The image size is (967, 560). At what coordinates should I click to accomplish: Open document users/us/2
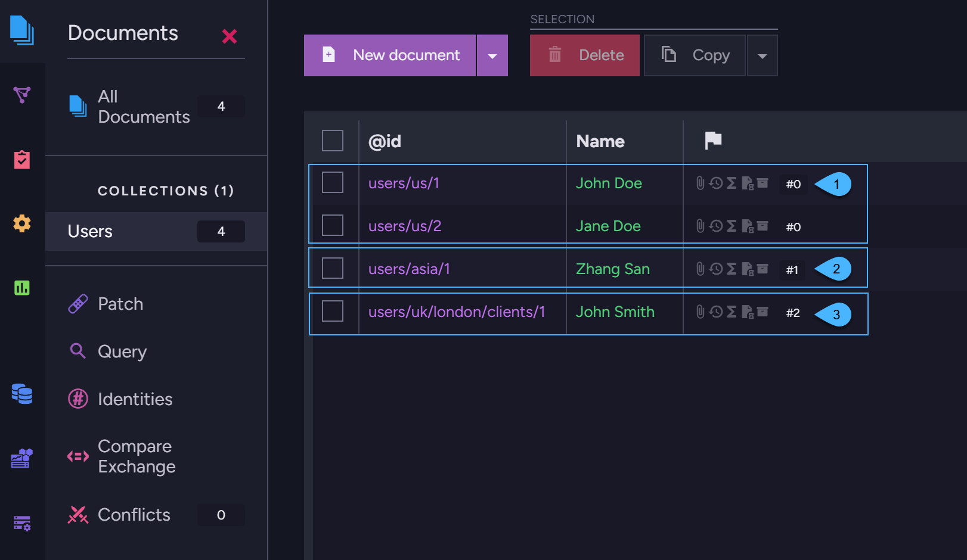(405, 226)
